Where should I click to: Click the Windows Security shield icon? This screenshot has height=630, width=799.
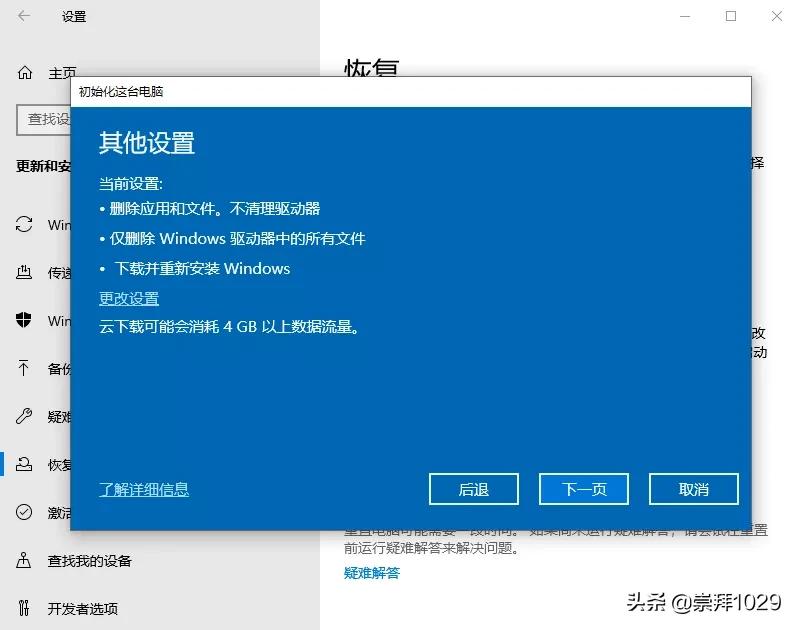click(x=23, y=320)
